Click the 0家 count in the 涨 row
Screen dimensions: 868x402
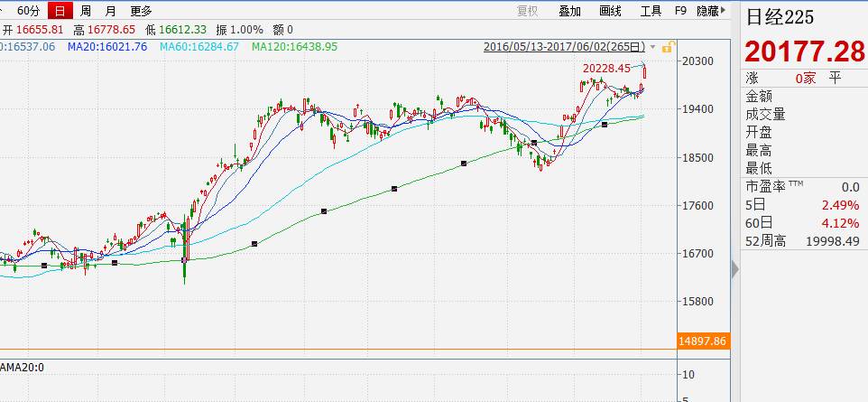pos(806,79)
